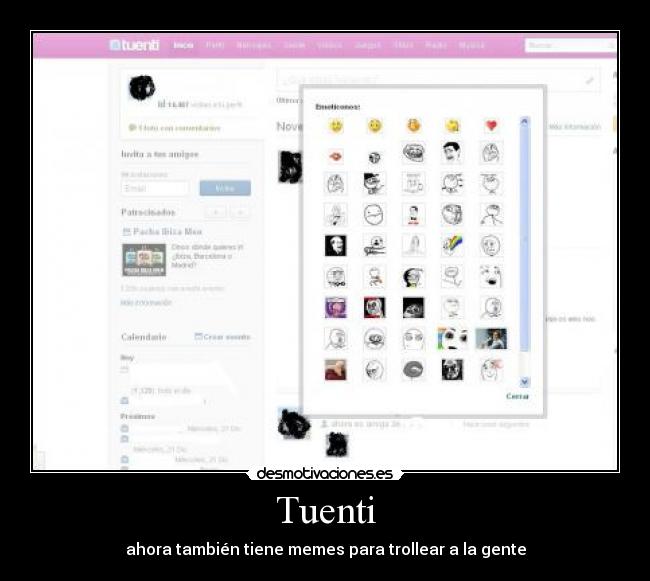Click the previous arrow next to Patrocinados

pyautogui.click(x=216, y=213)
